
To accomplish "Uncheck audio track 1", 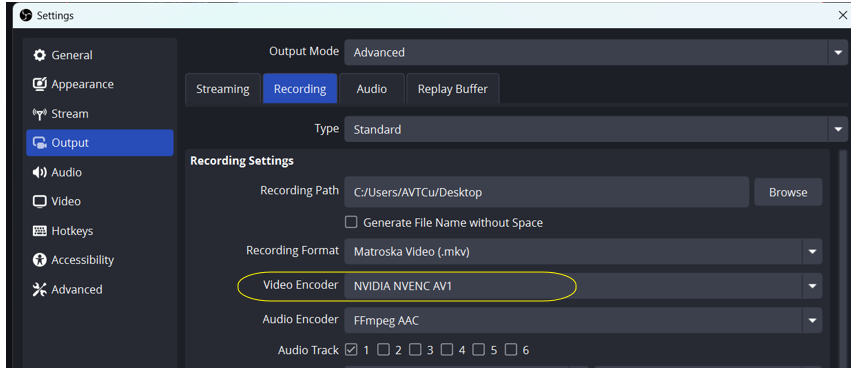I will tap(352, 350).
